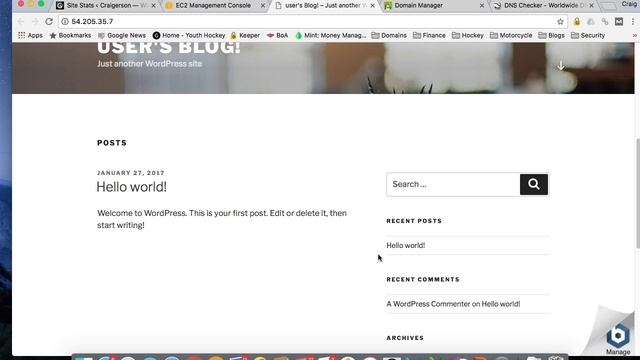Click the page vertical scrollbar
Image resolution: width=640 pixels, height=360 pixels.
(x=638, y=193)
